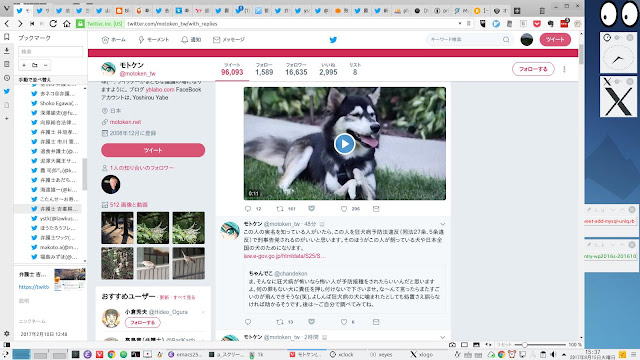Open the yblabo.com blog link
Viewport: 640px width, 360px height.
(x=160, y=89)
